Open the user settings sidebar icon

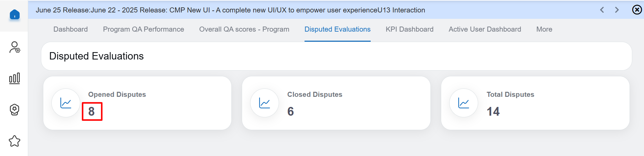click(14, 47)
